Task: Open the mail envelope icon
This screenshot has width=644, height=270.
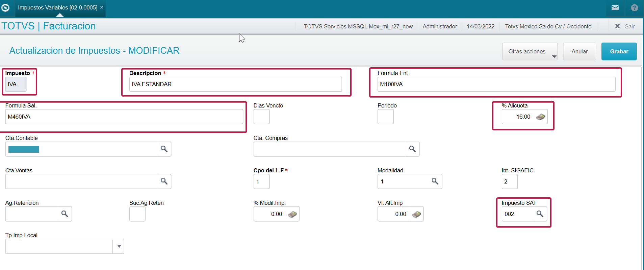Action: click(615, 7)
